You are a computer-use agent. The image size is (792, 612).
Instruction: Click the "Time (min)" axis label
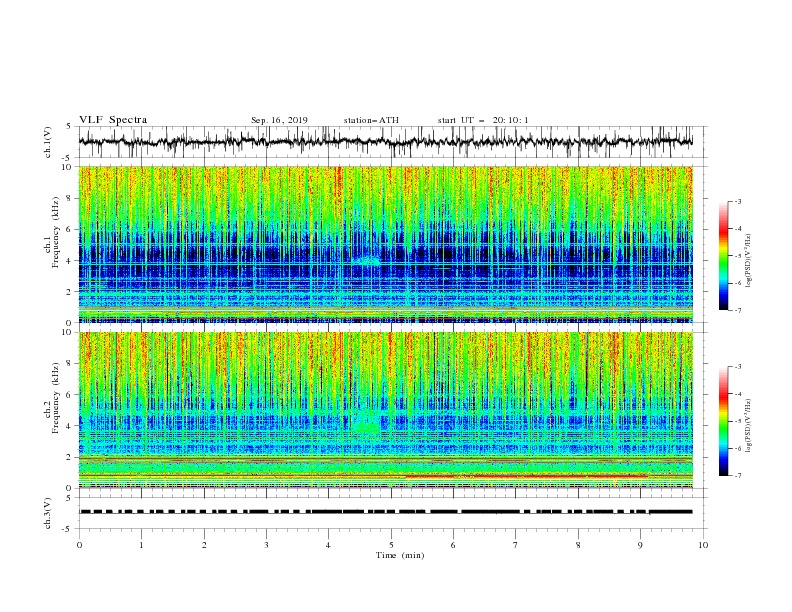(400, 555)
